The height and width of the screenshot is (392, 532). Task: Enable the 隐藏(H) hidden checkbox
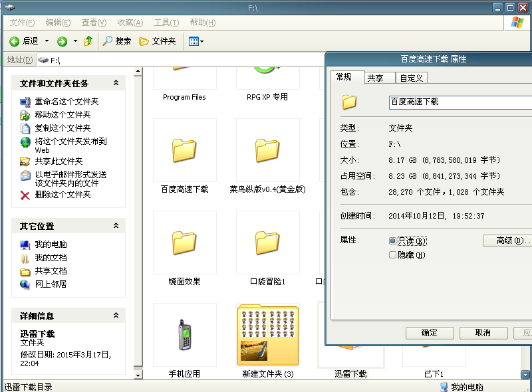(392, 254)
